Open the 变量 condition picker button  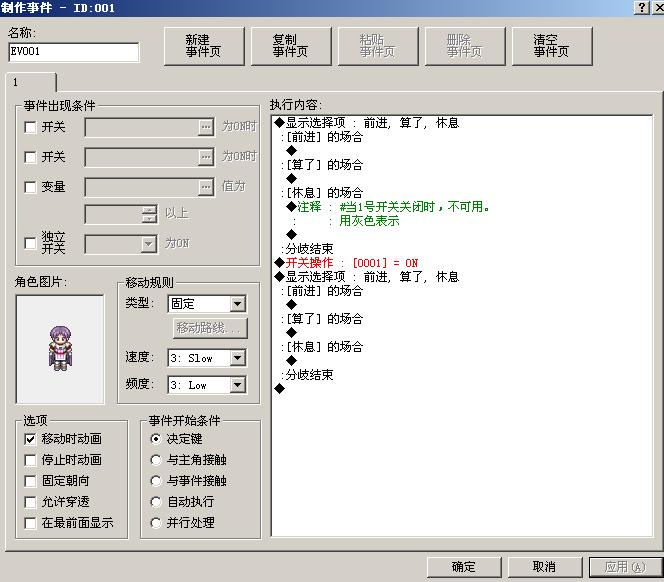tap(206, 187)
